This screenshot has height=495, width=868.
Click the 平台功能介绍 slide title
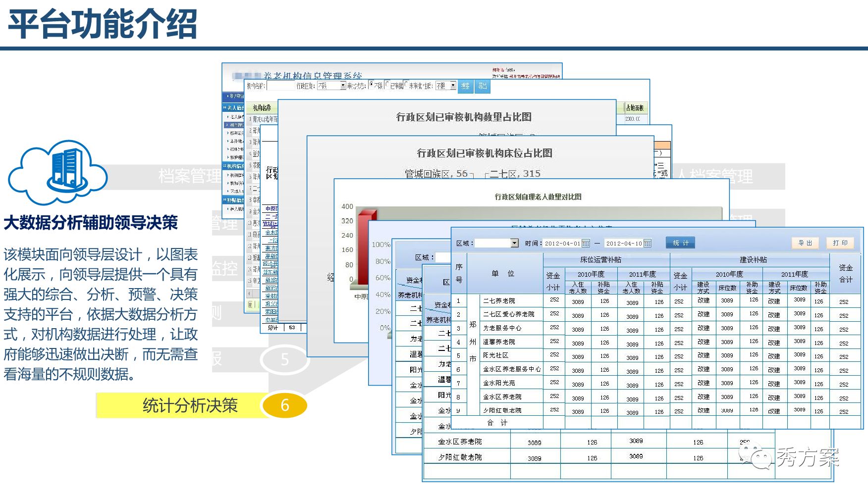click(103, 24)
